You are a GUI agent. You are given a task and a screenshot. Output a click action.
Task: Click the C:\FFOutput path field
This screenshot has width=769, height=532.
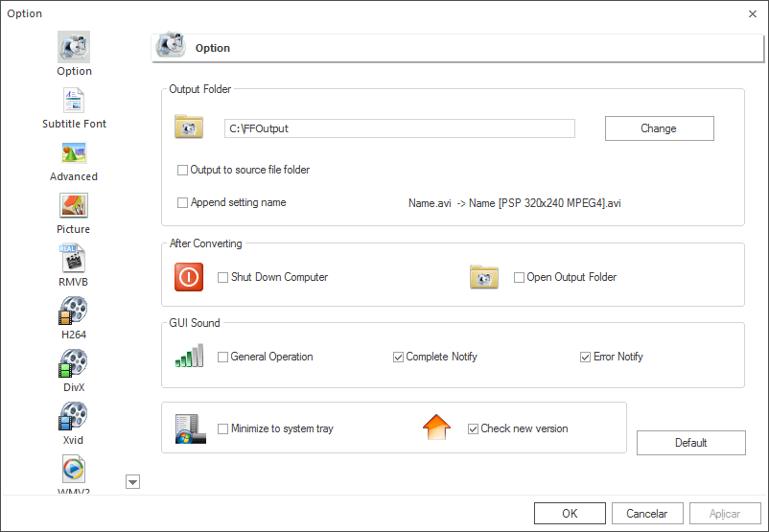click(x=399, y=128)
